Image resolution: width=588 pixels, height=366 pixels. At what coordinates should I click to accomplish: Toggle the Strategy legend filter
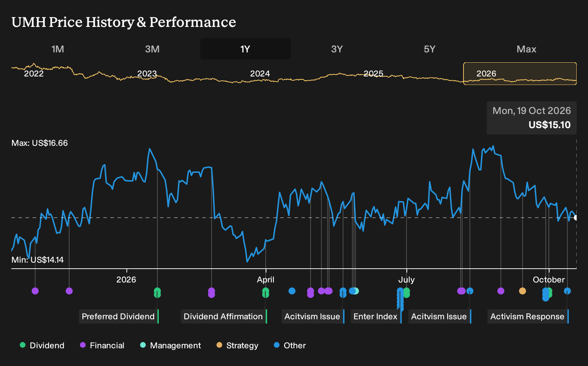[x=237, y=345]
